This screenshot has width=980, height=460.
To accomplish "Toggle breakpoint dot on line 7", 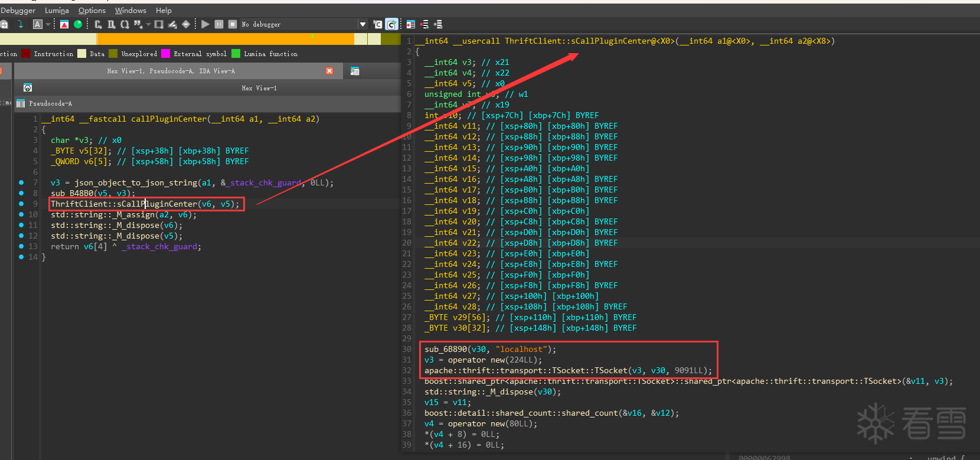I will (x=21, y=182).
